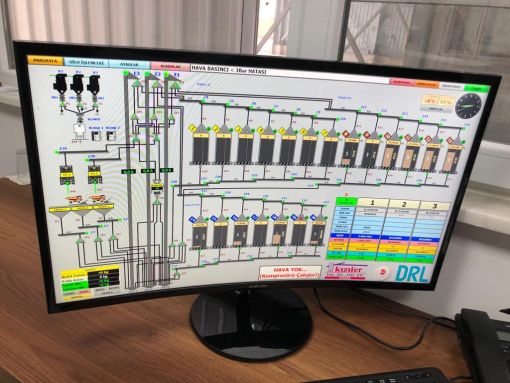Viewport: 510px width, 383px height.
Task: Select the column 3 header in the recipe table
Action: coord(434,206)
